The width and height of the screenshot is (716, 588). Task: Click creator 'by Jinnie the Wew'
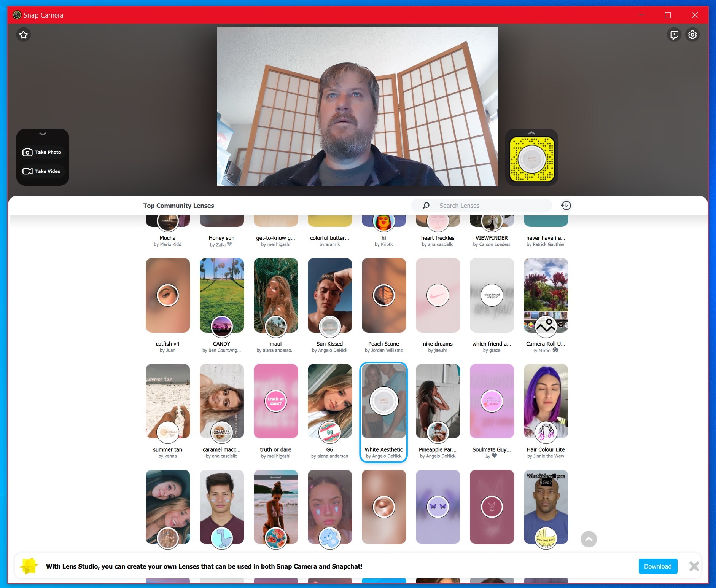(546, 456)
